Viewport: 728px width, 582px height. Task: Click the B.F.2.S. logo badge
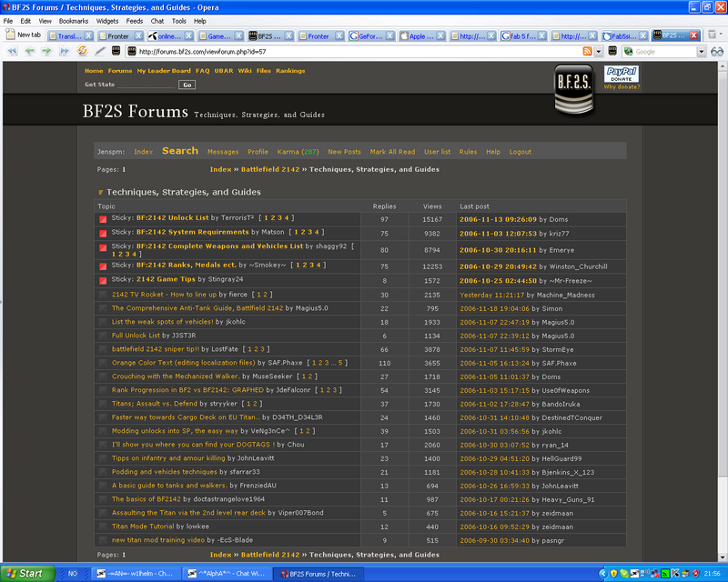pos(574,90)
